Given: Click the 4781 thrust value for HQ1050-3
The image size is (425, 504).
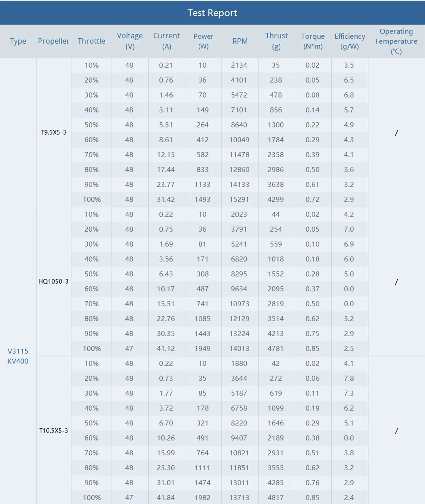Looking at the screenshot, I should pos(276,348).
